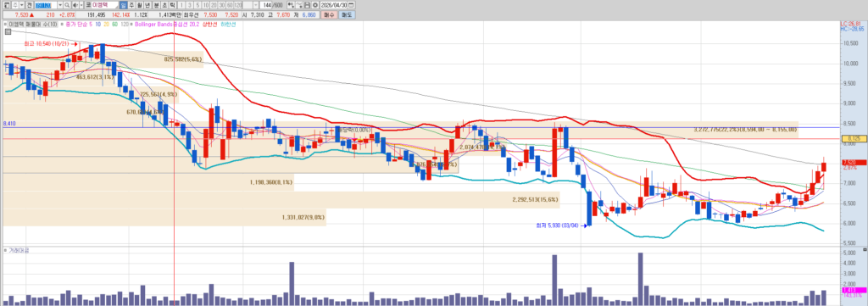Choose the 20 interval button
The image size is (868, 306).
214,5
